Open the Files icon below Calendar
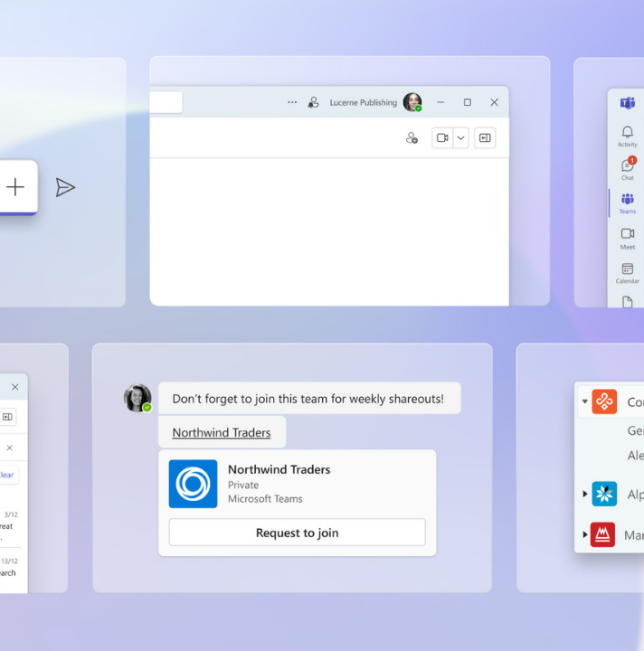Viewport: 644px width, 651px height. 628,302
